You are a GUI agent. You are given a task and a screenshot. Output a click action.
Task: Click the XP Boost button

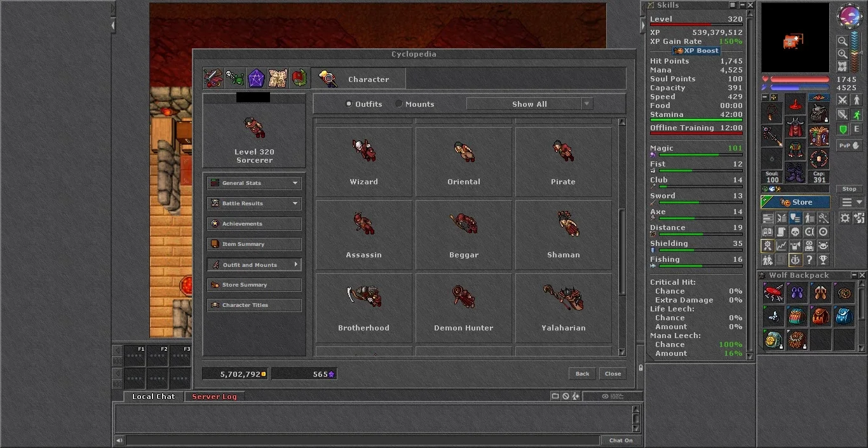pos(696,51)
